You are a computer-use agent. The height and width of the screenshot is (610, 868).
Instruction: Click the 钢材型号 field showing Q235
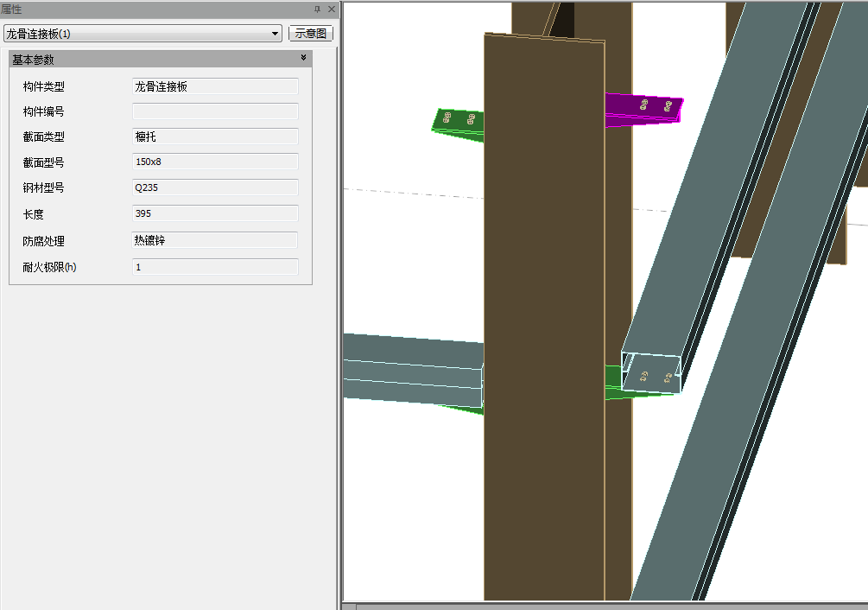point(215,187)
